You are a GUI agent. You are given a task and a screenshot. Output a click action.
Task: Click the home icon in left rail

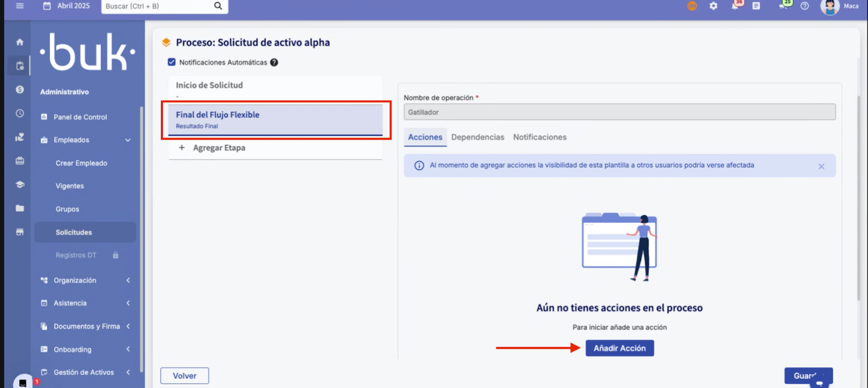(20, 42)
